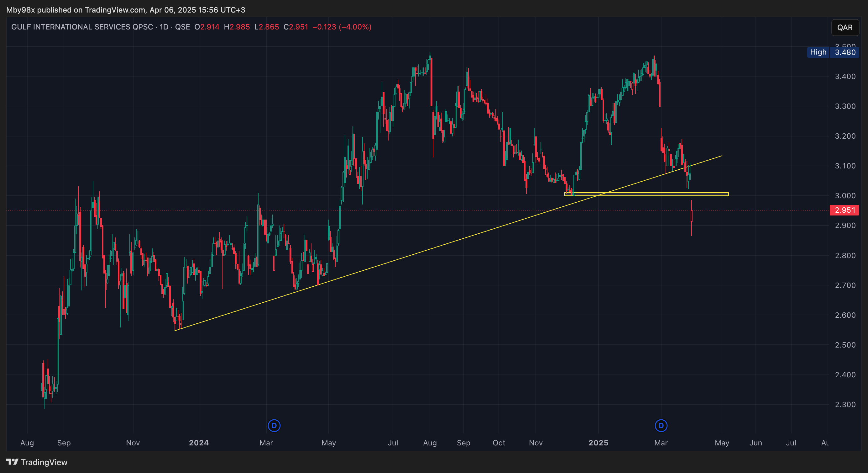This screenshot has height=473, width=868.
Task: Click the Jun label on time axis
Action: click(756, 443)
